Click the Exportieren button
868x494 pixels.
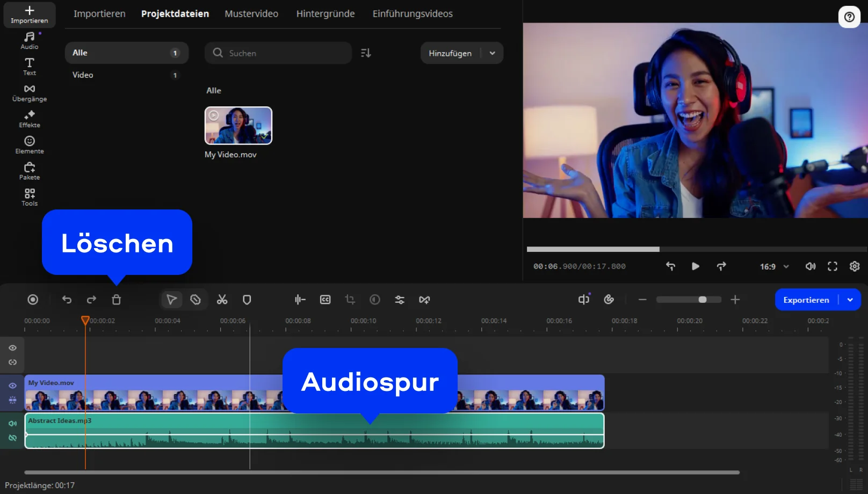[x=806, y=300]
